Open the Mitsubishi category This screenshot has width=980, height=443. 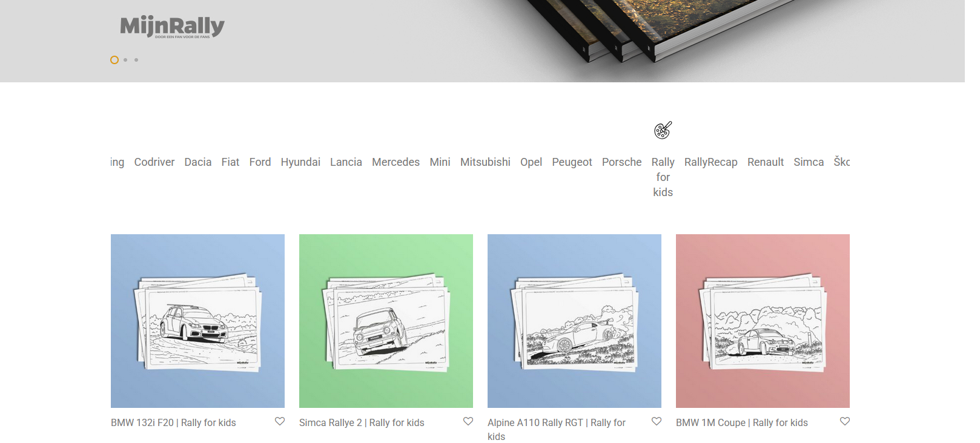pyautogui.click(x=485, y=162)
